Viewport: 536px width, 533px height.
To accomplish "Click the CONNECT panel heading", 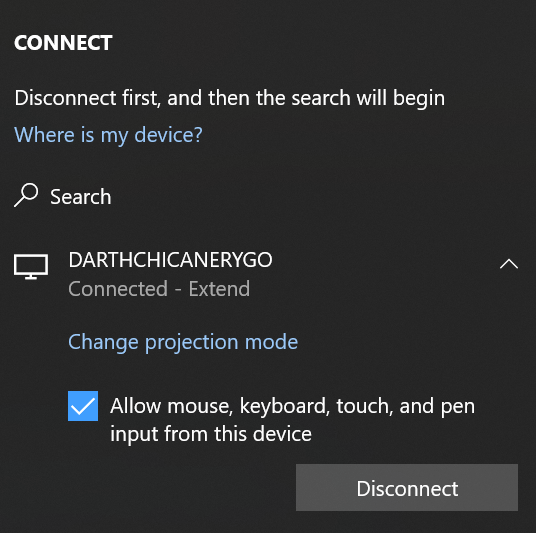I will click(x=63, y=43).
